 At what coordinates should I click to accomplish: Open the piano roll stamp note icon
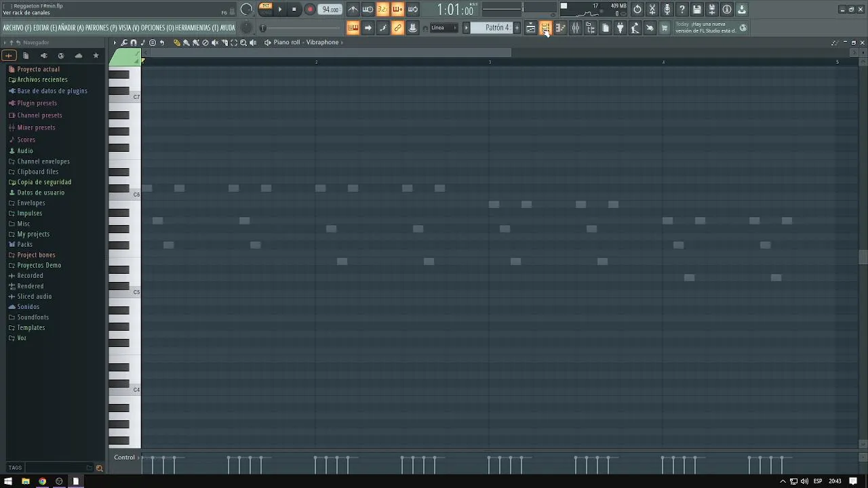[x=143, y=43]
